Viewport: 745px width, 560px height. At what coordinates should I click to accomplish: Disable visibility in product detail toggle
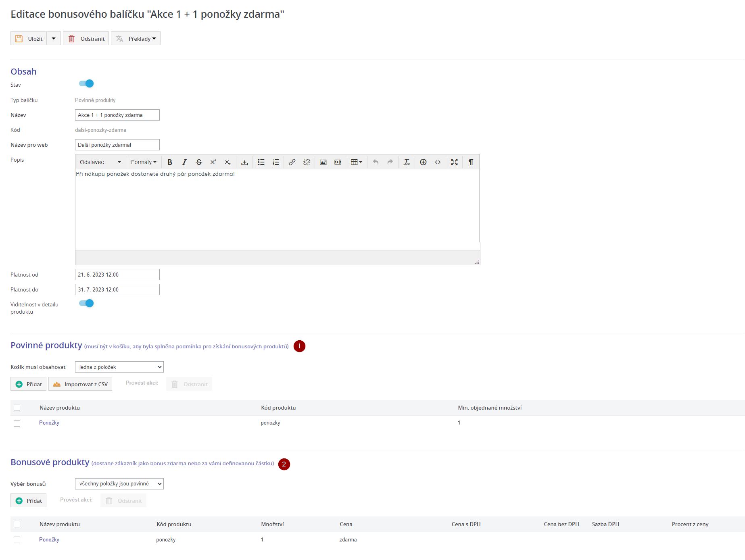click(86, 303)
